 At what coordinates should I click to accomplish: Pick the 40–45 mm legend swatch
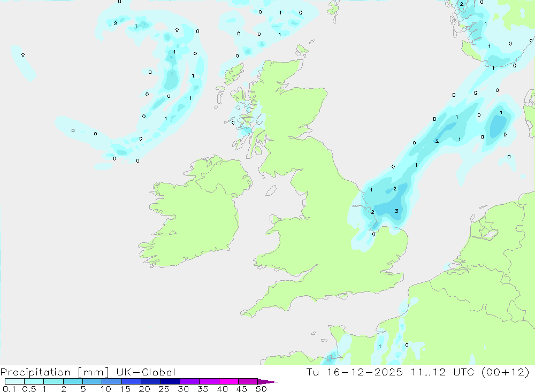pos(228,381)
